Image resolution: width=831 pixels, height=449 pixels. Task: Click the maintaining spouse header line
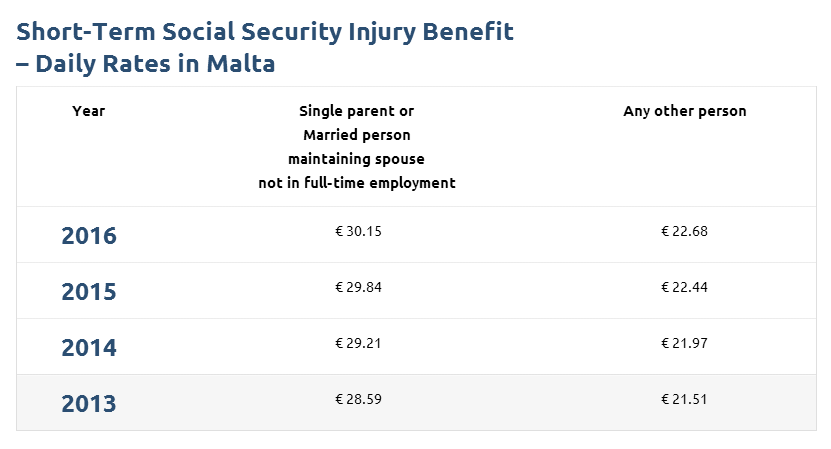[356, 159]
